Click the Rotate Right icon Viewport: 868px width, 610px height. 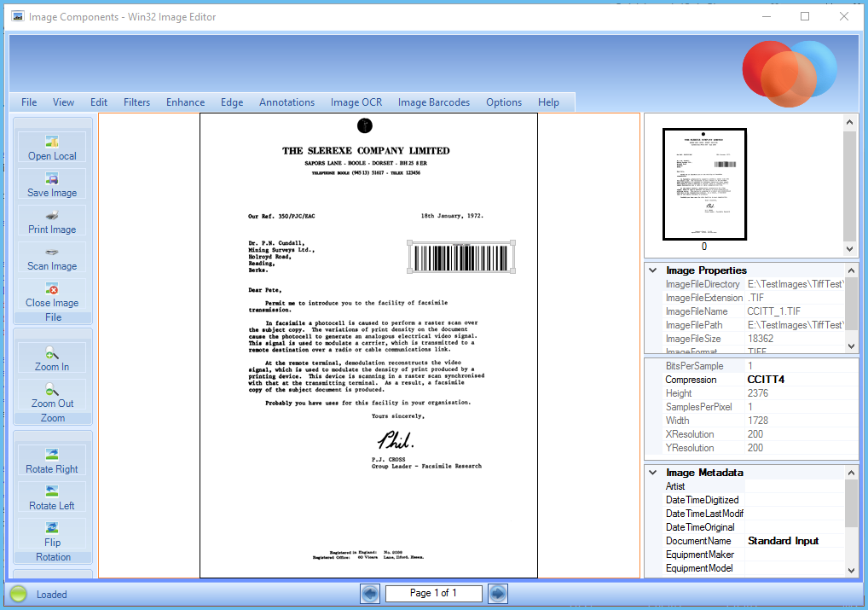(x=52, y=455)
